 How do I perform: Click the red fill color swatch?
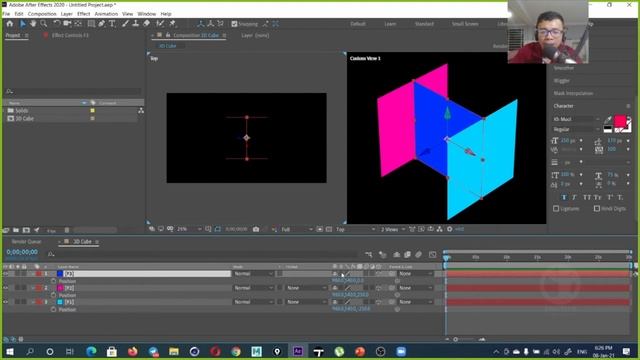620,121
